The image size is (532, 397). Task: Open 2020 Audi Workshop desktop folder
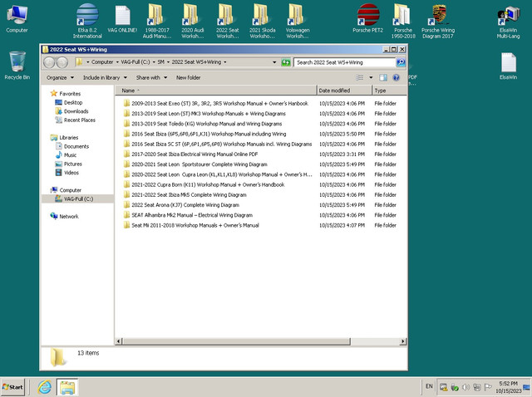click(192, 21)
